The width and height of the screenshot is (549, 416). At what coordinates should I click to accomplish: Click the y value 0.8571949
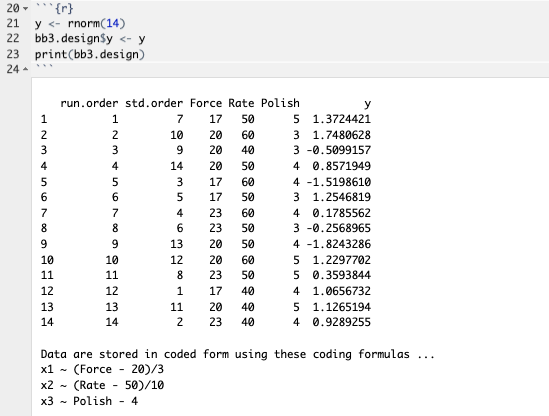coord(341,166)
